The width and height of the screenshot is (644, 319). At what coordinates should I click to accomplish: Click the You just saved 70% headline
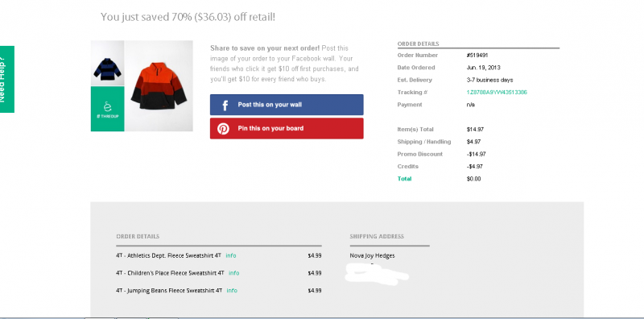coord(188,17)
